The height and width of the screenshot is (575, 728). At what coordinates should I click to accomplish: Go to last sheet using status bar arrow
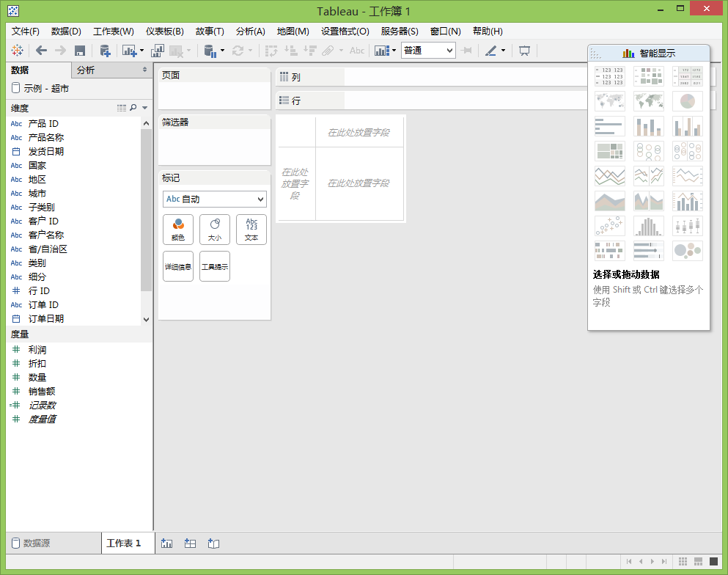point(664,562)
